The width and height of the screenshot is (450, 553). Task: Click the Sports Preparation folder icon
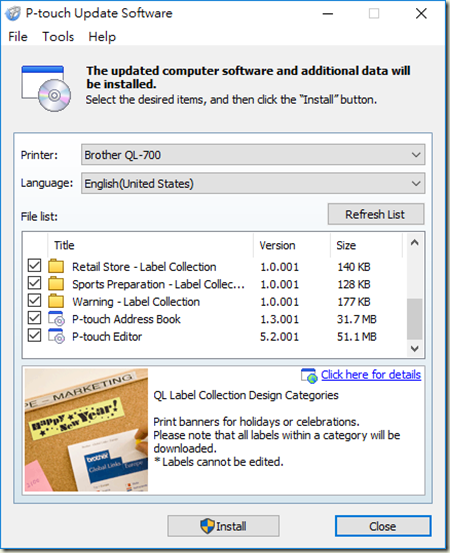[x=56, y=284]
